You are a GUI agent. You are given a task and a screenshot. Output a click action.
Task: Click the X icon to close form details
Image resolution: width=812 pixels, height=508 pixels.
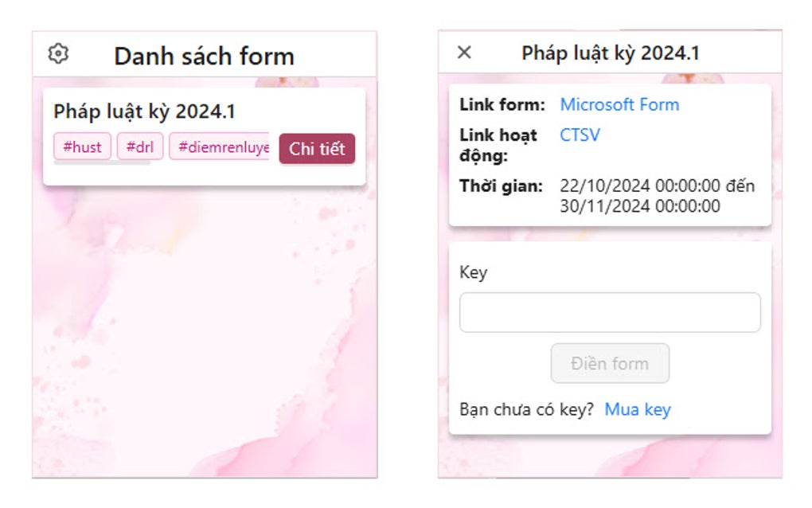[x=464, y=51]
